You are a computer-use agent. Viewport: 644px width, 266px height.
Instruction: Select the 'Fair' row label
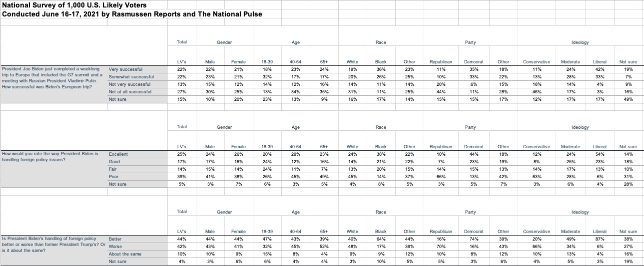point(113,169)
